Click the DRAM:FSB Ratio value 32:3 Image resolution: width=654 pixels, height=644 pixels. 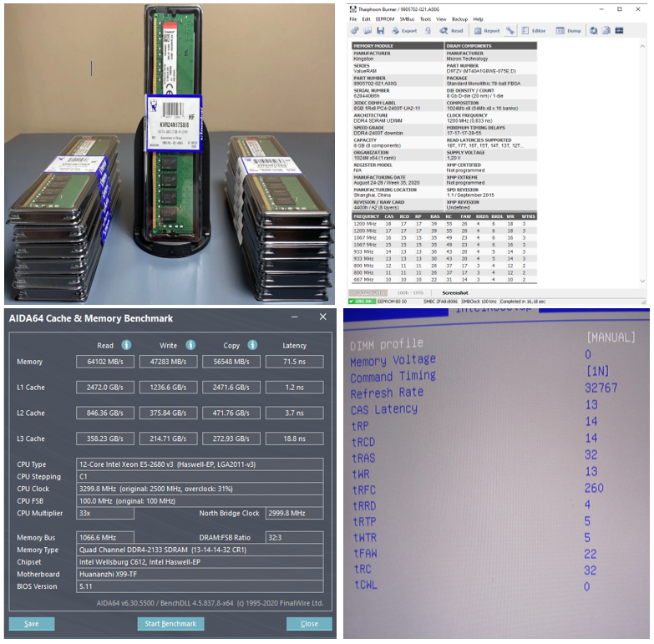295,538
